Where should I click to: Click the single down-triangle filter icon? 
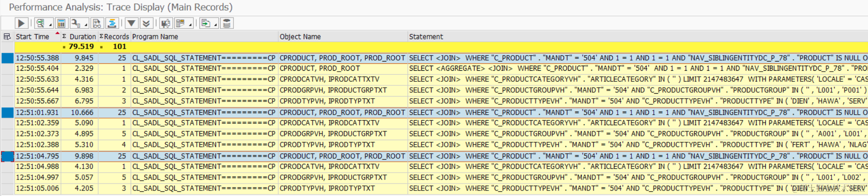point(132,23)
